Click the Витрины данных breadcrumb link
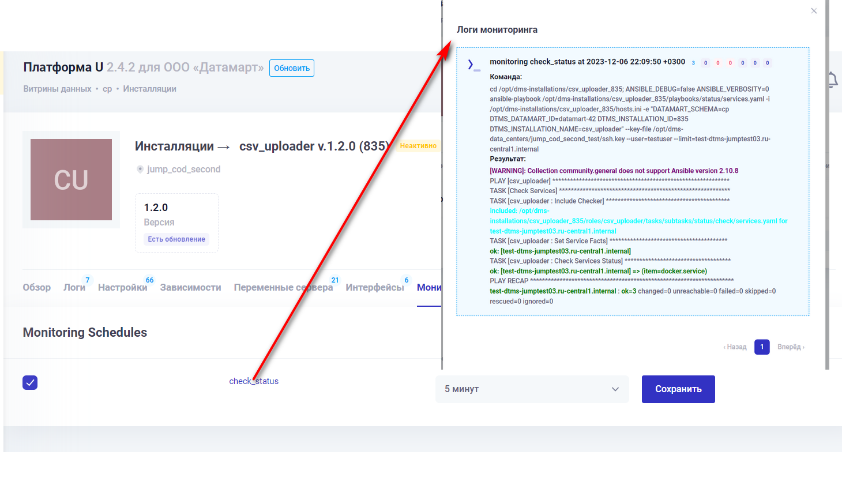This screenshot has height=504, width=842. coord(57,89)
